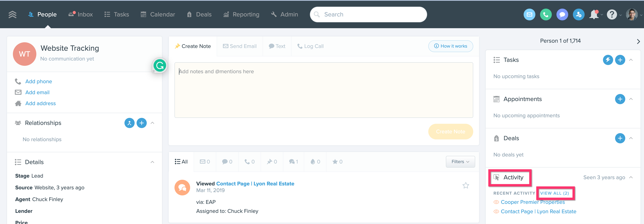
Task: Click the merge relationships icon
Action: tap(130, 123)
